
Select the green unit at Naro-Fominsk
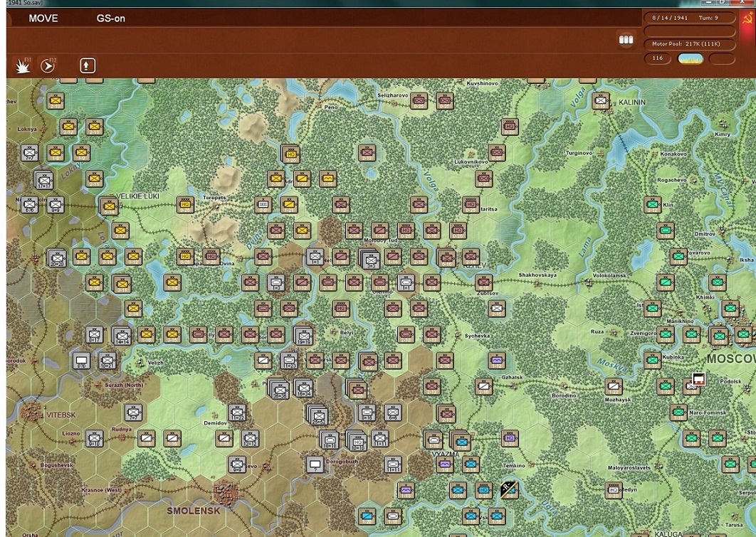tap(679, 413)
